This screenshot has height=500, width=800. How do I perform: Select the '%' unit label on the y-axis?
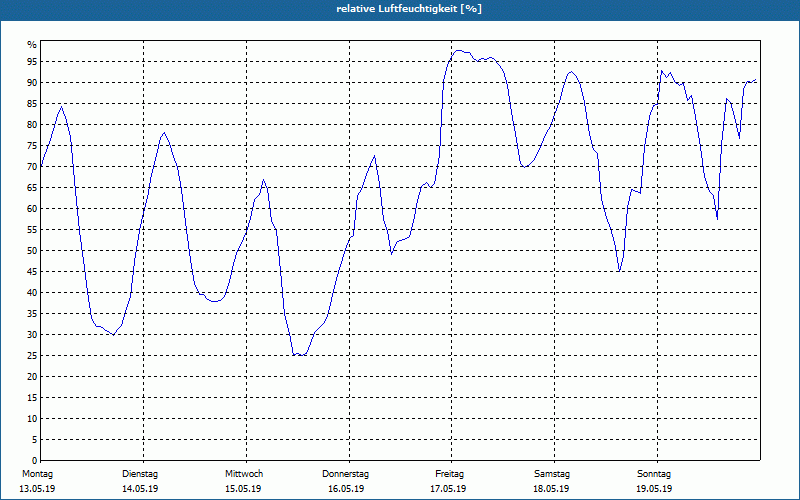click(x=32, y=45)
